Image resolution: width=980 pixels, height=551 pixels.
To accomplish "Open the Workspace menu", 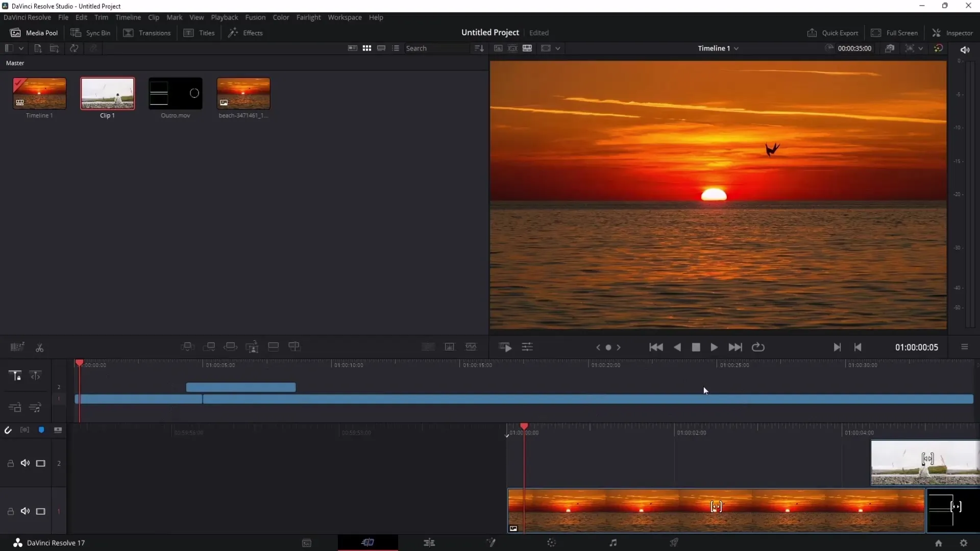I will [345, 17].
